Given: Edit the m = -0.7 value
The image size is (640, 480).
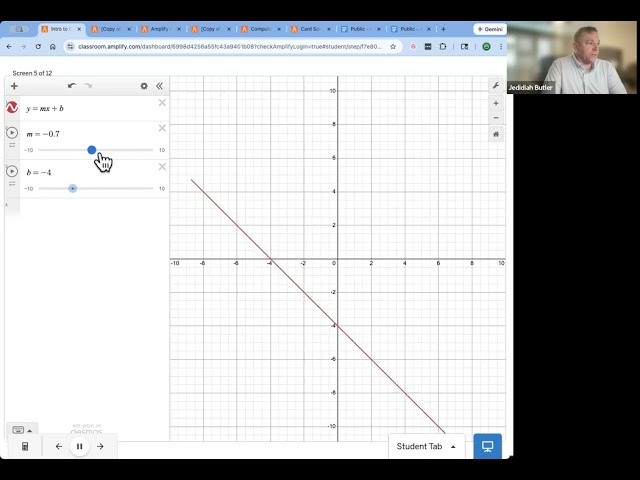Looking at the screenshot, I should tap(43, 134).
